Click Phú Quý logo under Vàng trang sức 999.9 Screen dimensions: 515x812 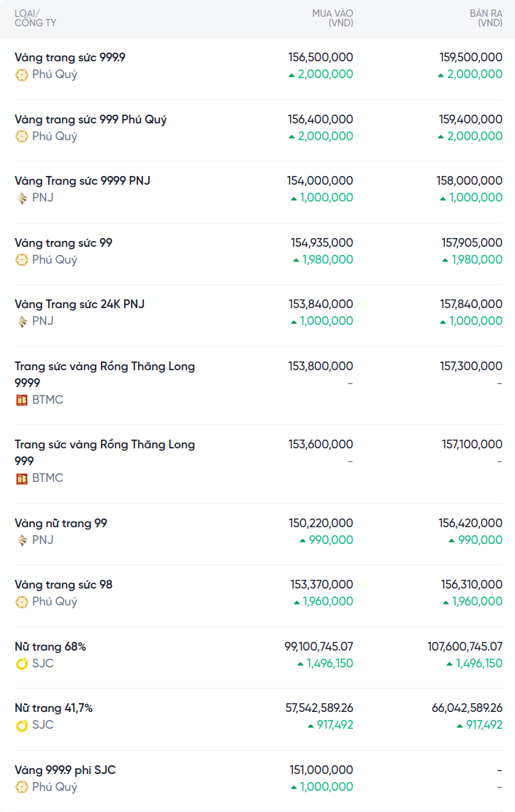coord(22,74)
